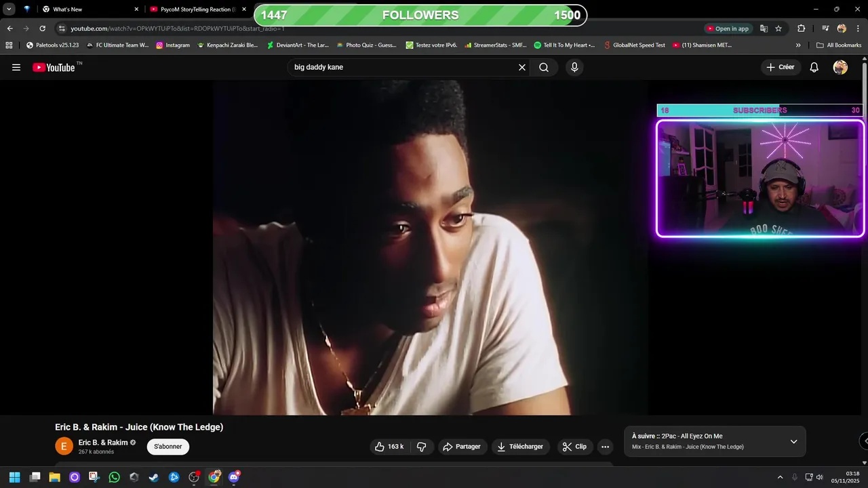Screen dimensions: 868x488
Task: Open the Paletools v25.1.23 bookmark
Action: coord(52,45)
